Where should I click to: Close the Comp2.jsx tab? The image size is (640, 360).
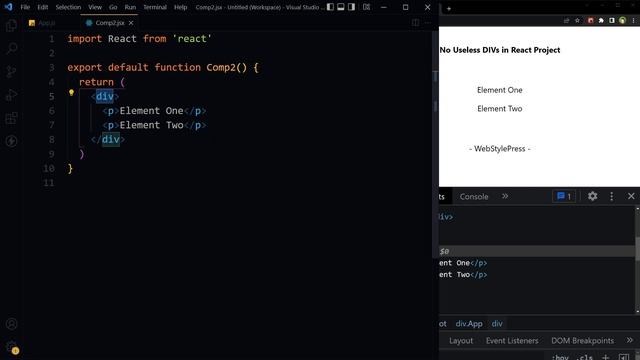131,23
